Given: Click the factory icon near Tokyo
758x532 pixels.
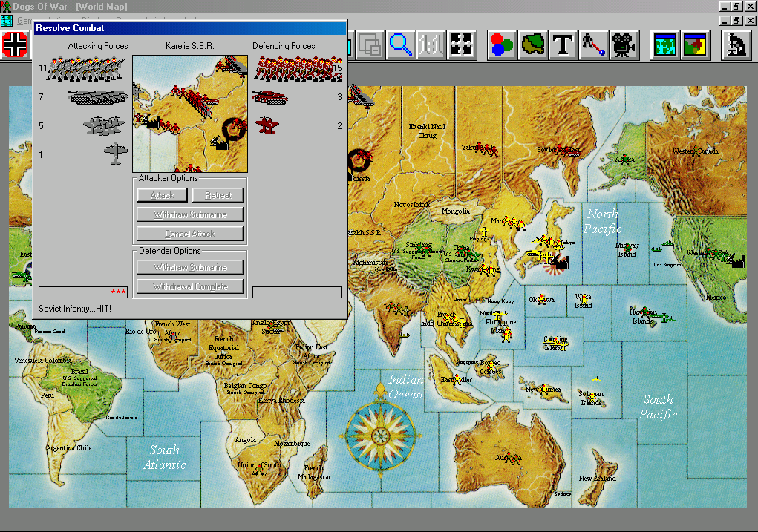Looking at the screenshot, I should pyautogui.click(x=561, y=261).
